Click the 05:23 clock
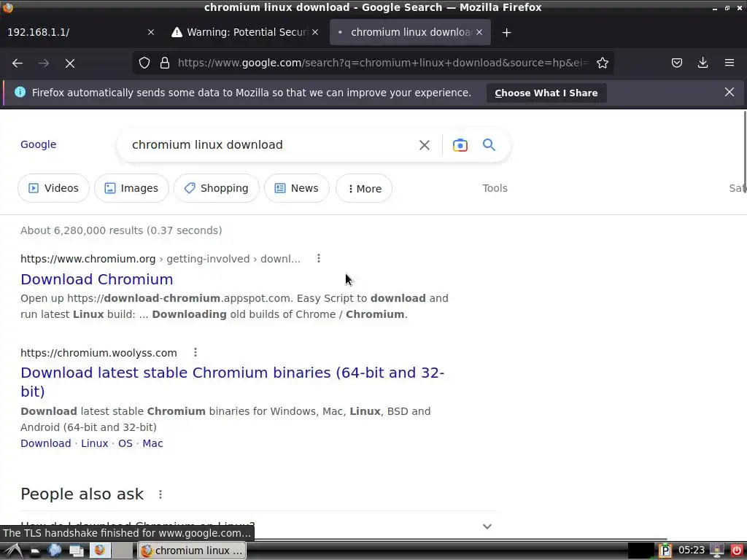This screenshot has width=747, height=560. [691, 551]
